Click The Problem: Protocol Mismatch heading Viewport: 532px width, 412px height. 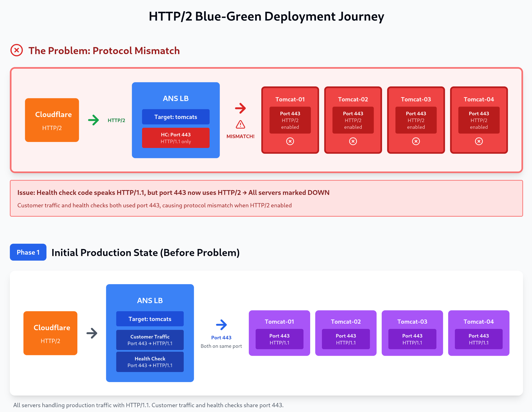(104, 51)
